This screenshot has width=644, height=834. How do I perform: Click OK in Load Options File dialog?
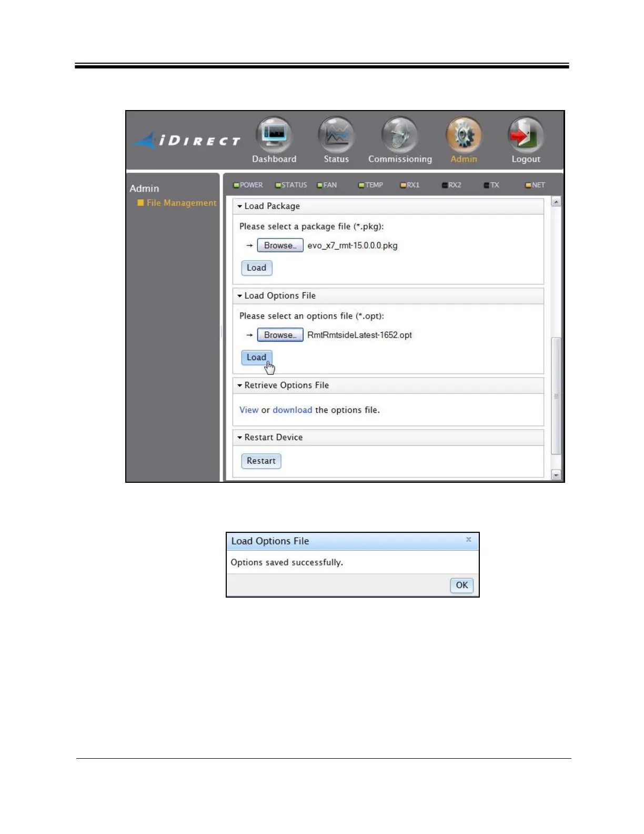pos(461,585)
